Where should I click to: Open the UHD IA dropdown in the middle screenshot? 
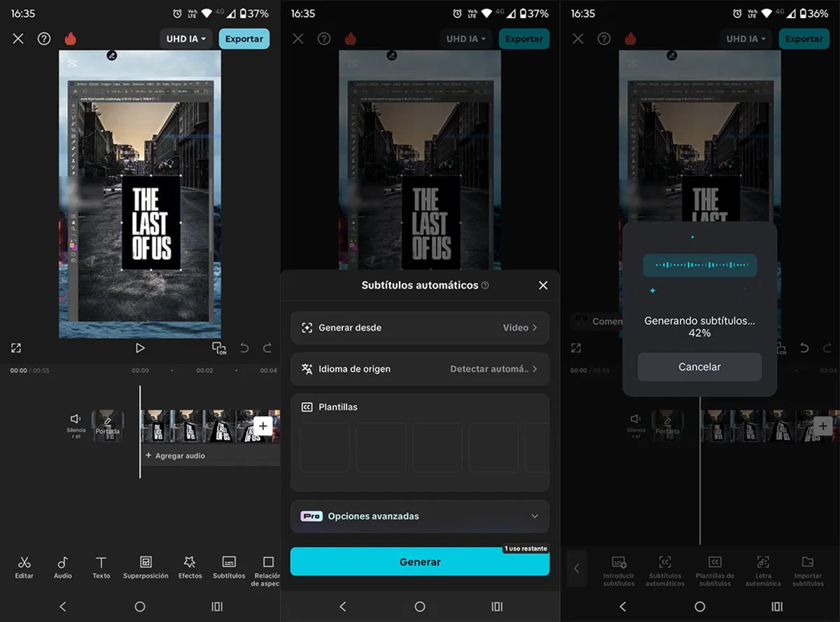click(466, 39)
